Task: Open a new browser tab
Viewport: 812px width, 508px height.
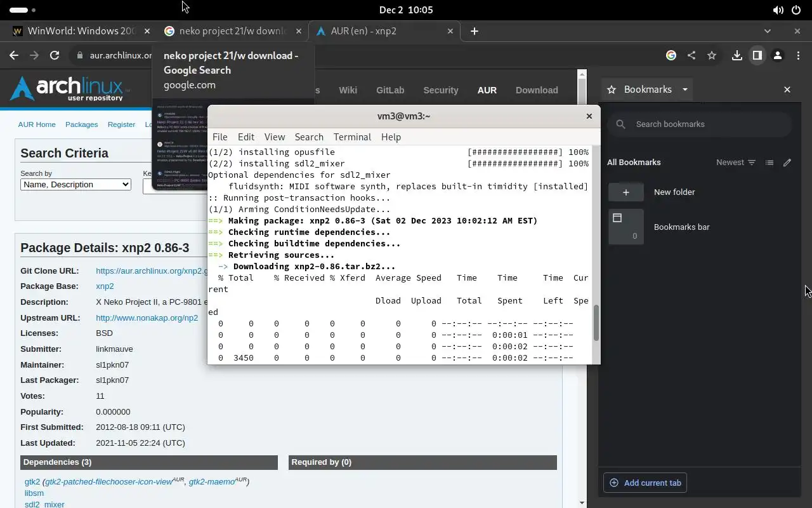Action: (474, 30)
